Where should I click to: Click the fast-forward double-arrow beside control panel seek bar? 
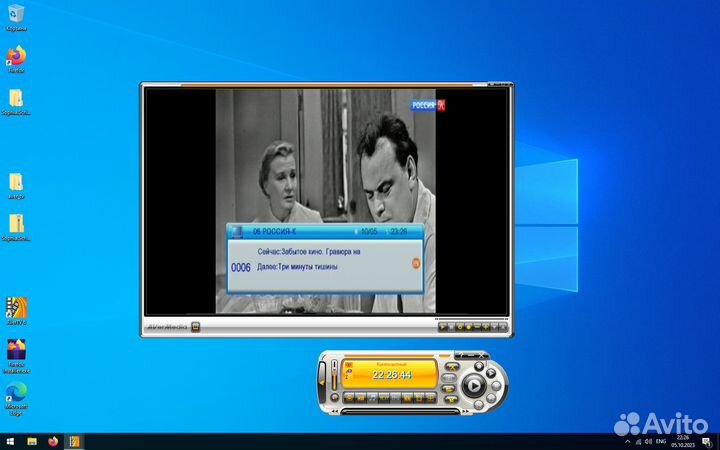466,411
